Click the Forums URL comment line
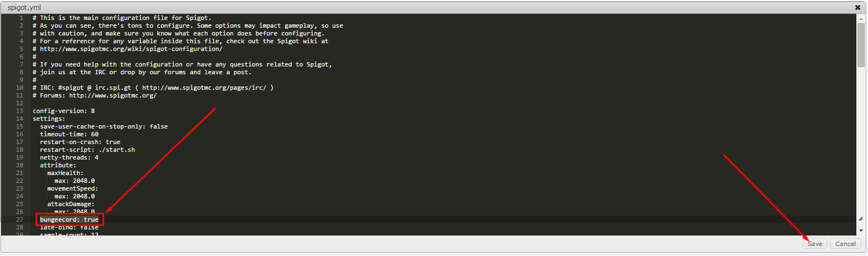 click(95, 95)
